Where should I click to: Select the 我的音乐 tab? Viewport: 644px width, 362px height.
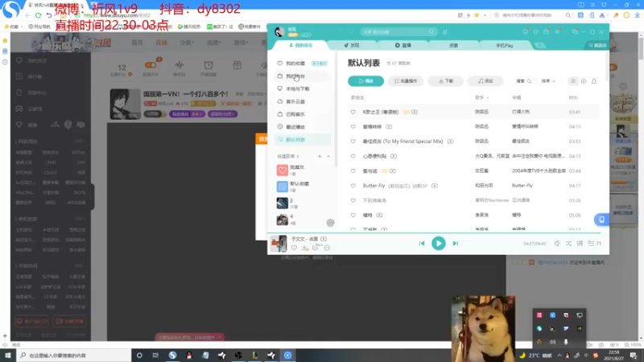[x=300, y=45]
